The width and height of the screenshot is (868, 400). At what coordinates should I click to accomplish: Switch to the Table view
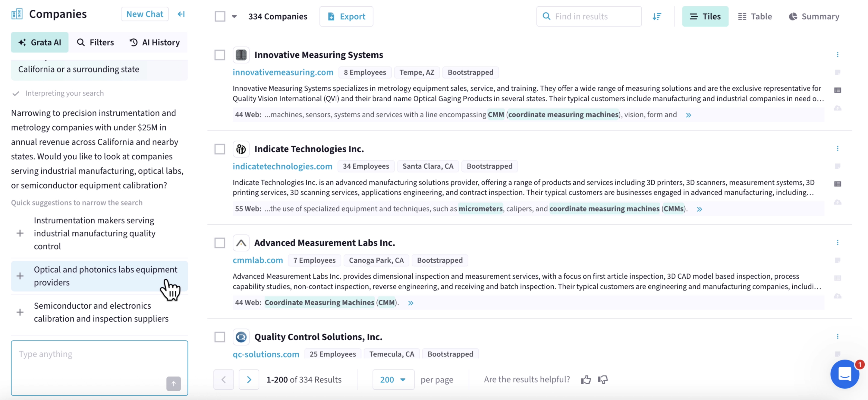[x=755, y=16]
